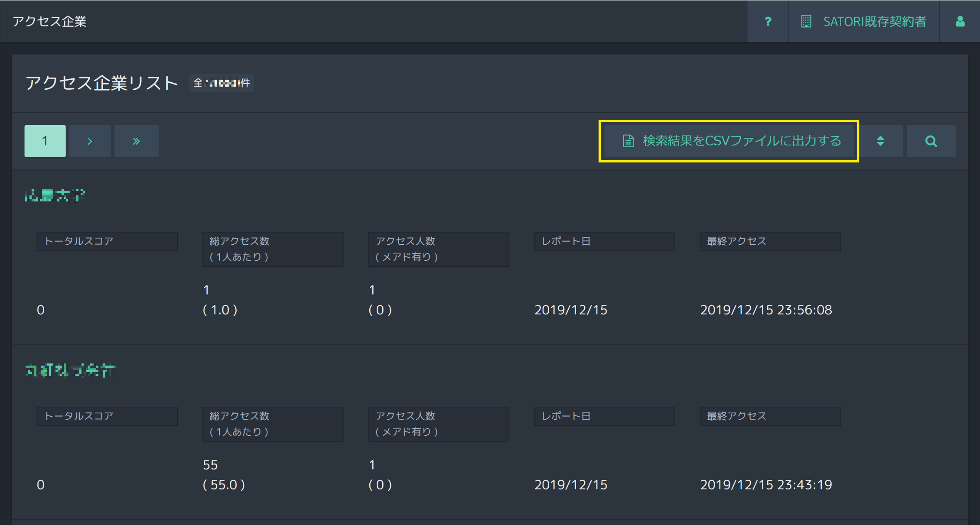
Task: Click the total count badge
Action: [x=221, y=83]
